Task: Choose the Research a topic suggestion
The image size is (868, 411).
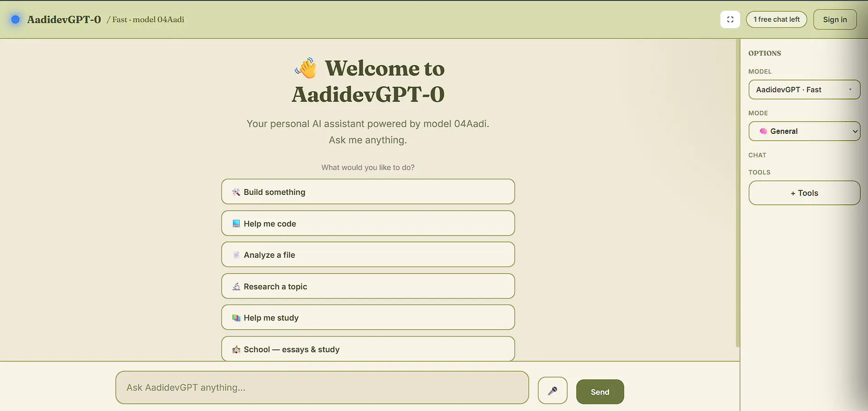Action: pyautogui.click(x=368, y=286)
